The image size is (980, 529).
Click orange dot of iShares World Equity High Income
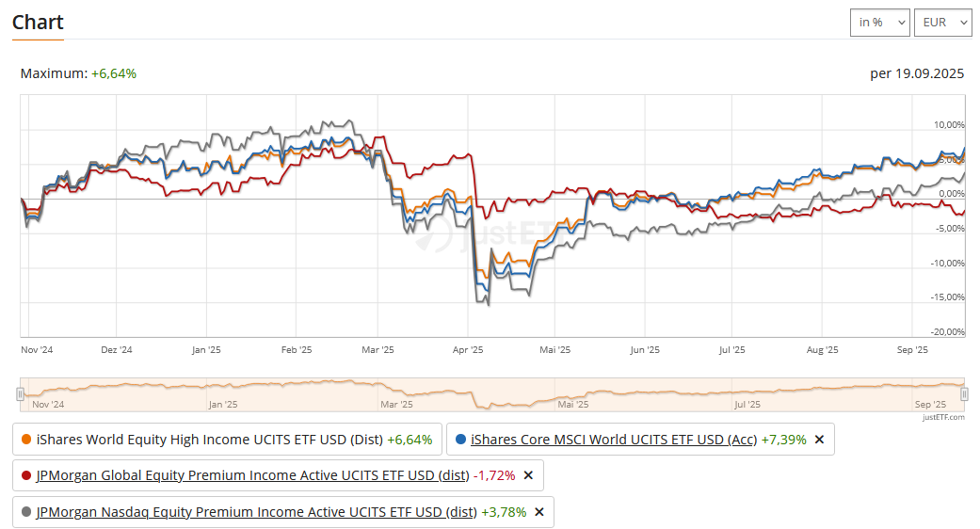[26, 440]
